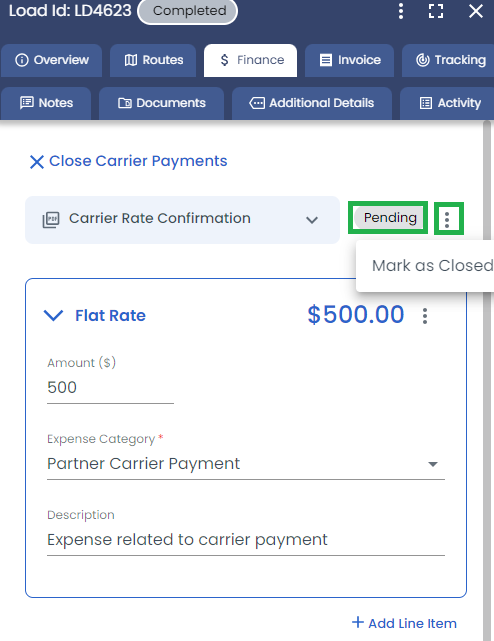Image resolution: width=494 pixels, height=641 pixels.
Task: Click the X icon beside Close Carrier Payments
Action: click(37, 162)
